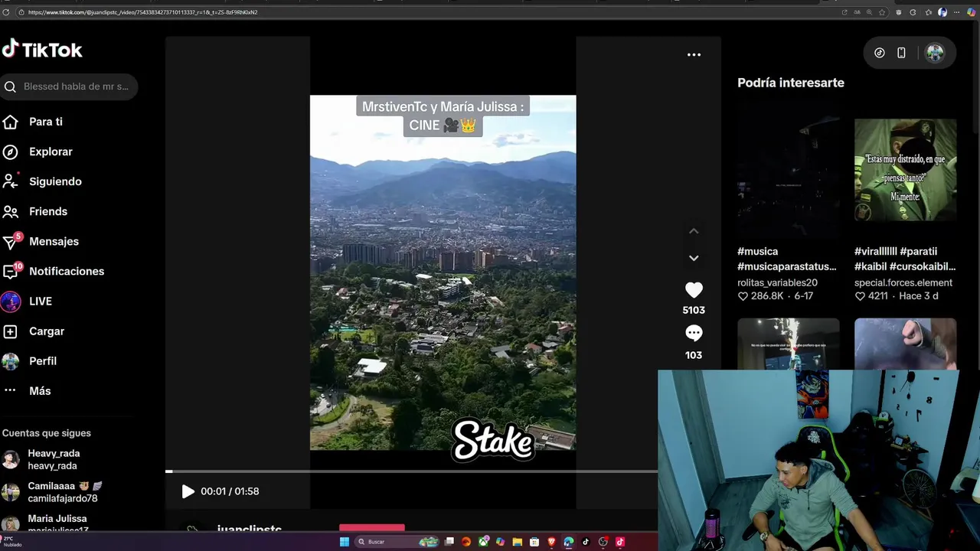The width and height of the screenshot is (980, 551).
Task: Go to next video with down chevron
Action: (694, 258)
